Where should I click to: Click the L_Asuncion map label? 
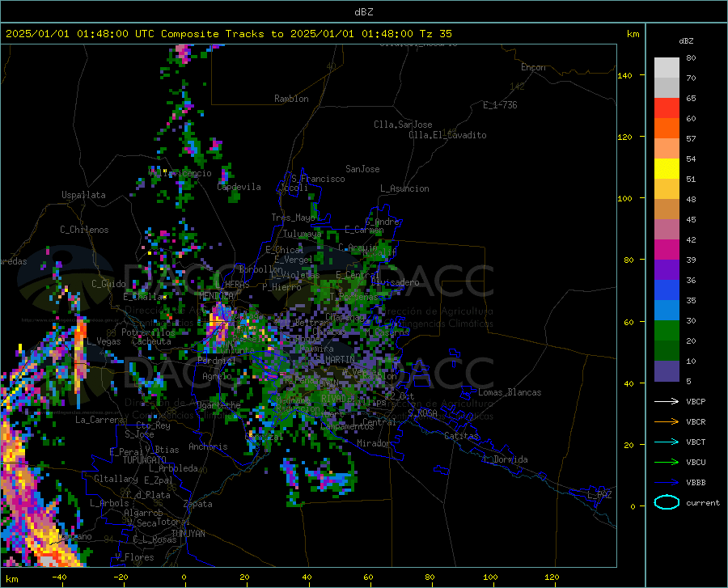coord(404,188)
